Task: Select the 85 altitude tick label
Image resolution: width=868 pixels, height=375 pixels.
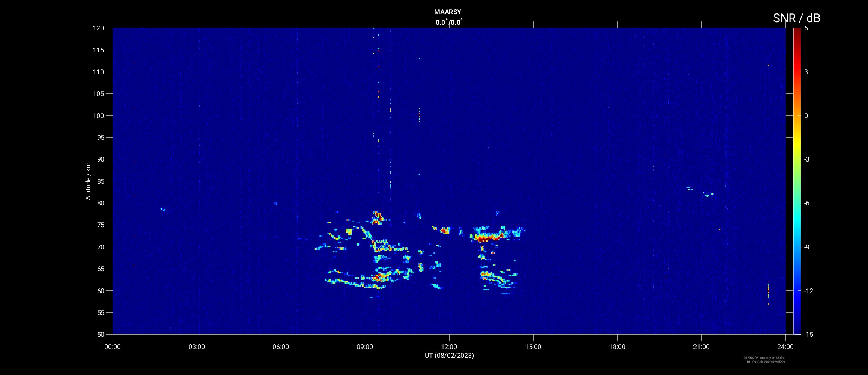Action: tap(100, 181)
